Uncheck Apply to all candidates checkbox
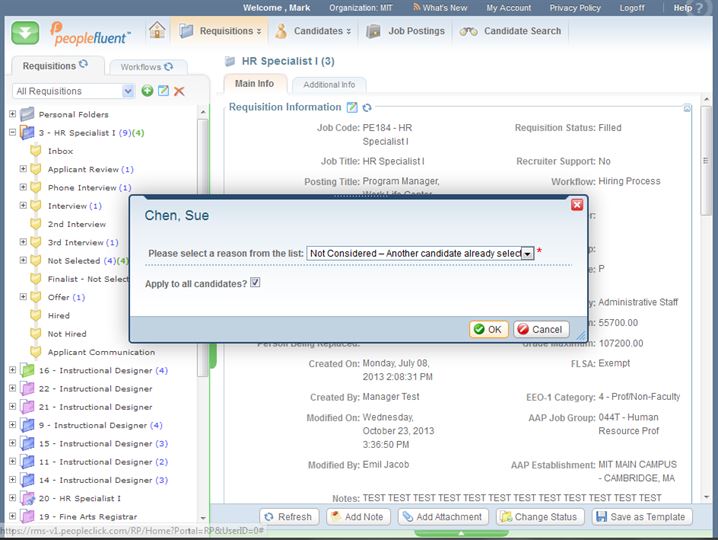The image size is (718, 540). tap(255, 283)
